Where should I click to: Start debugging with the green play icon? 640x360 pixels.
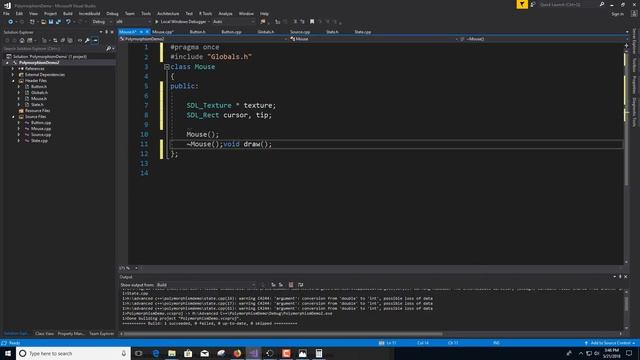click(x=156, y=22)
